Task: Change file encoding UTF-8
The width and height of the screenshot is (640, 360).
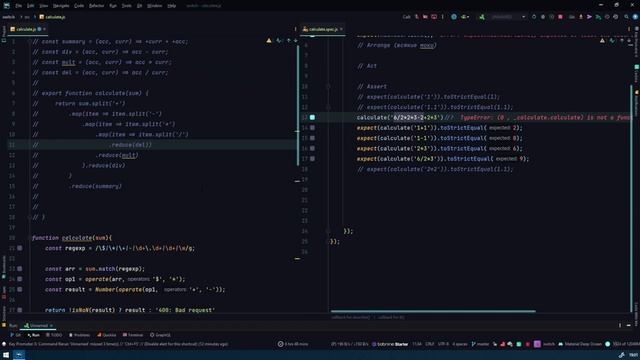Action: click(x=443, y=344)
